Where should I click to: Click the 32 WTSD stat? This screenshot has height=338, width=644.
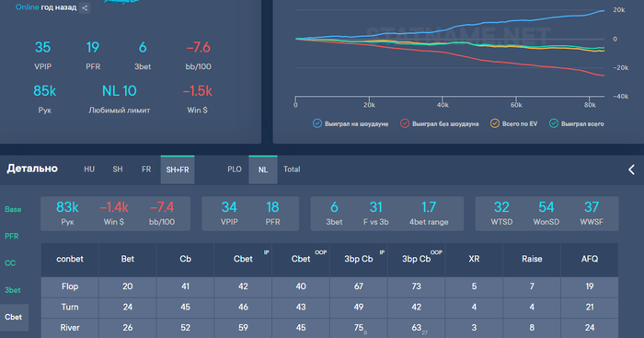501,214
